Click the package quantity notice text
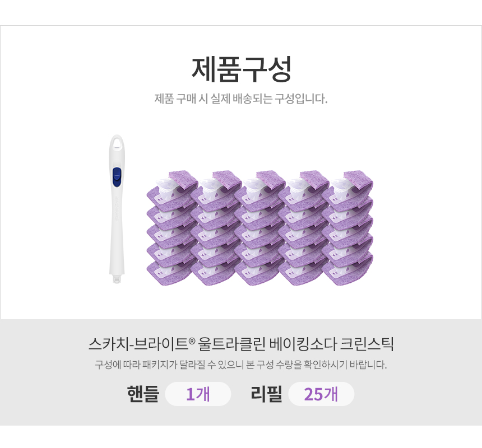Viewport: 482px width, 448px height. pyautogui.click(x=241, y=365)
